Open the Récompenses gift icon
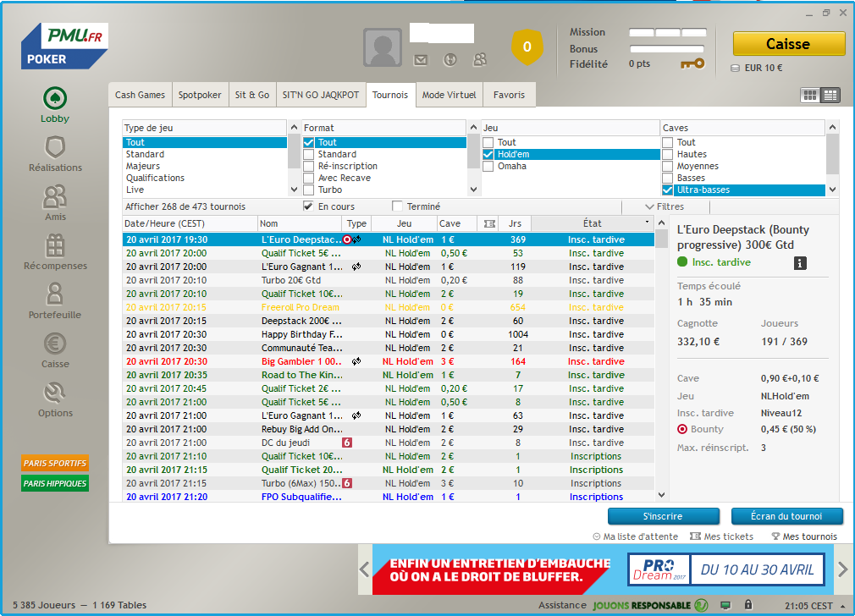855x616 pixels. [55, 245]
